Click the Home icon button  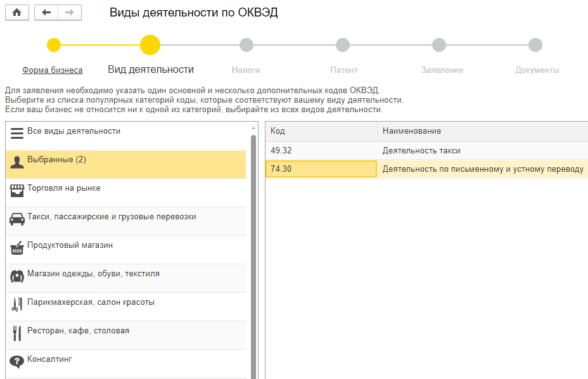click(x=17, y=13)
